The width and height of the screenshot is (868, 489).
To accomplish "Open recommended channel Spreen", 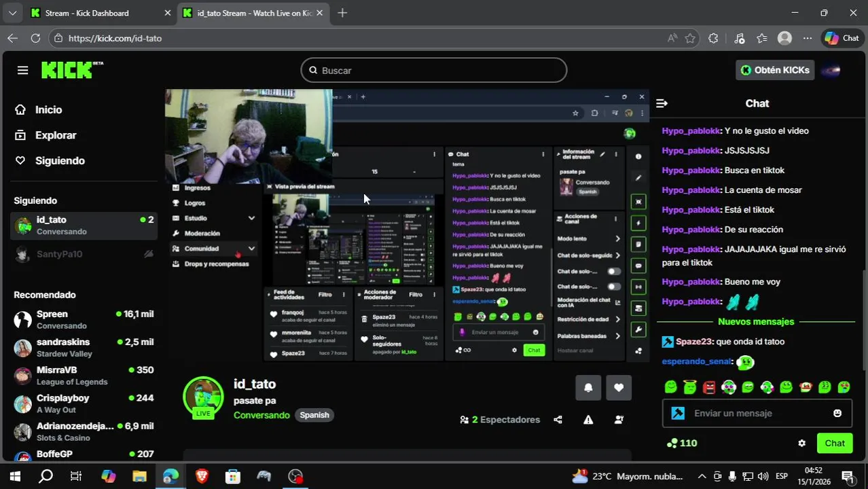I will [x=84, y=319].
